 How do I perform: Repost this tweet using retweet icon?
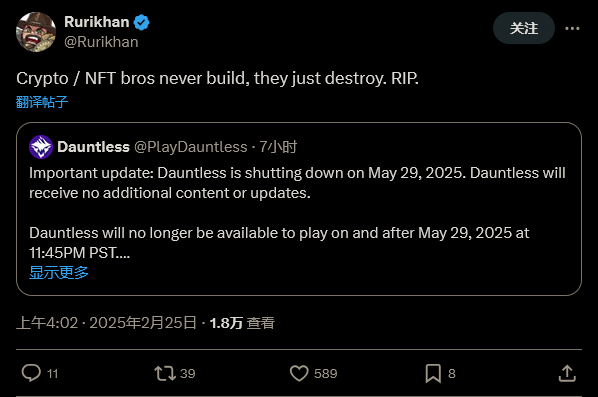click(165, 373)
